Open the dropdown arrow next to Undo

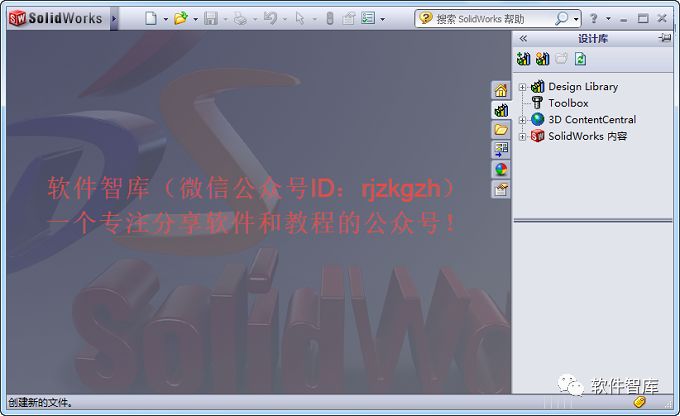[284, 19]
